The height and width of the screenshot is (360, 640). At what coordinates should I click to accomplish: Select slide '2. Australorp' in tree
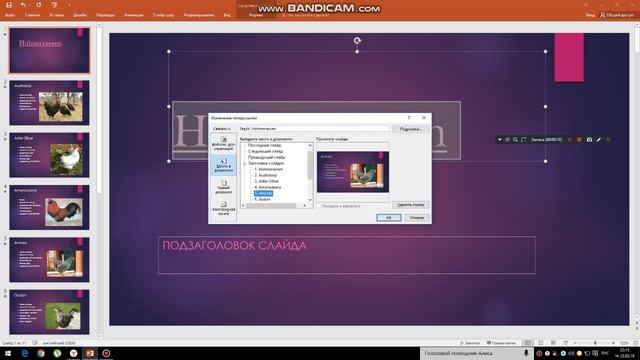pyautogui.click(x=265, y=175)
